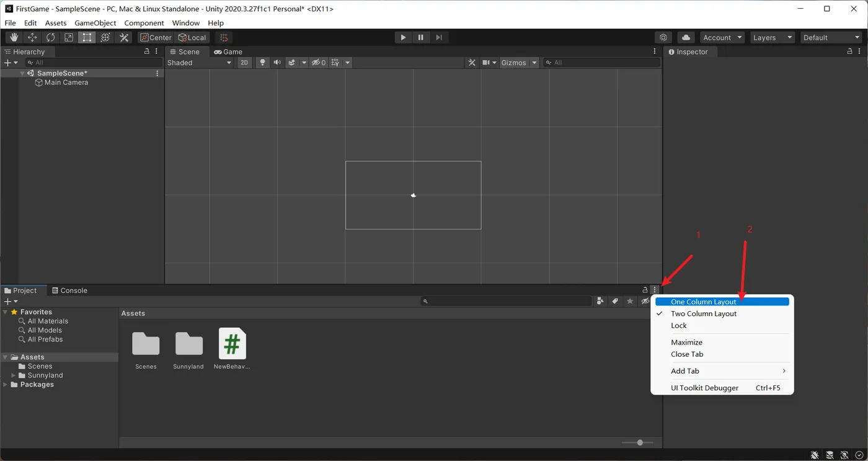Open Hierarchy panel three-dot options
Screen dimensions: 868x461
click(x=156, y=51)
